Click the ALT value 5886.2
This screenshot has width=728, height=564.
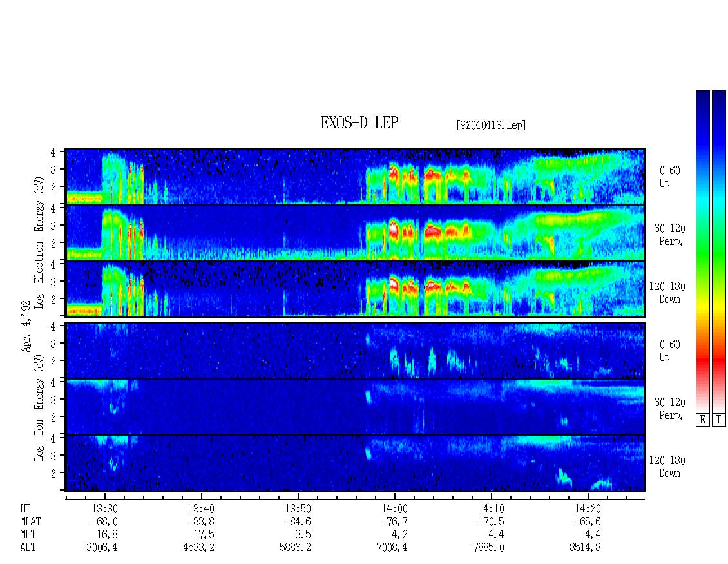click(295, 548)
